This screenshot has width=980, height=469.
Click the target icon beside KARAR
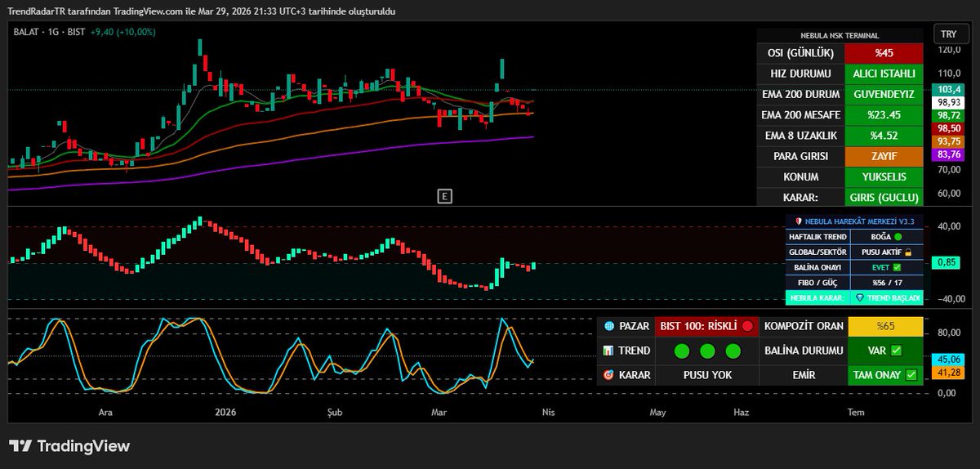coord(608,376)
